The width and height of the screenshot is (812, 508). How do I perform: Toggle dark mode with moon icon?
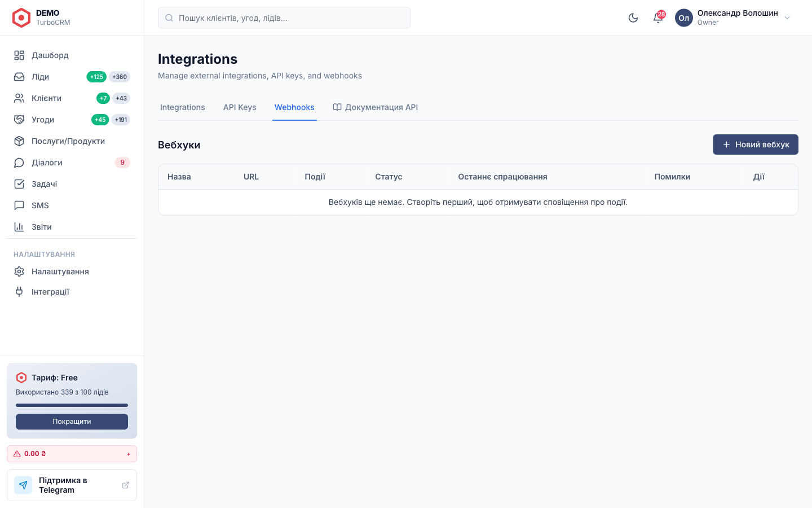pyautogui.click(x=633, y=17)
